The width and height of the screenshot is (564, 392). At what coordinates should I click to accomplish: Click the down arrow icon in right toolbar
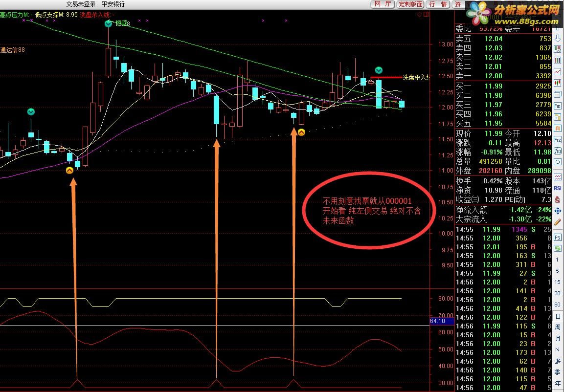(558, 38)
